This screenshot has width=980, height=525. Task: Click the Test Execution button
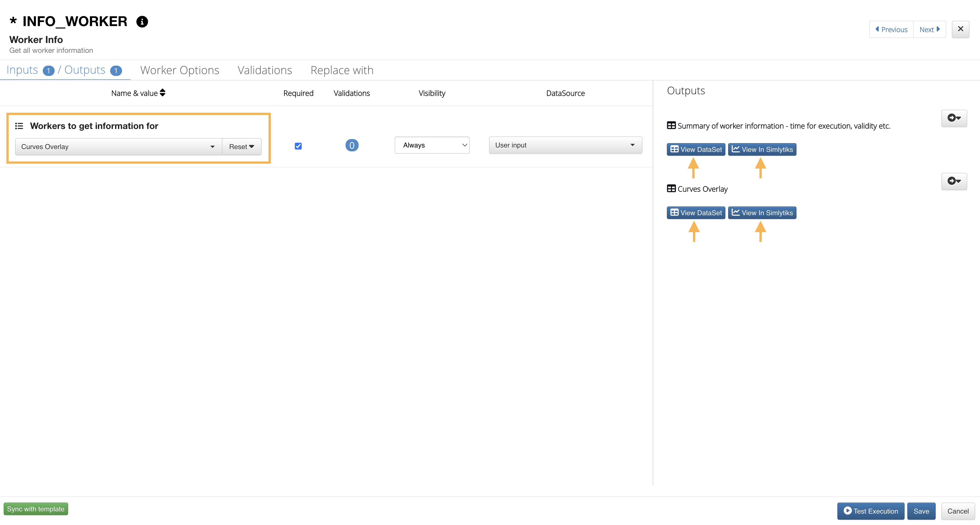coord(871,511)
